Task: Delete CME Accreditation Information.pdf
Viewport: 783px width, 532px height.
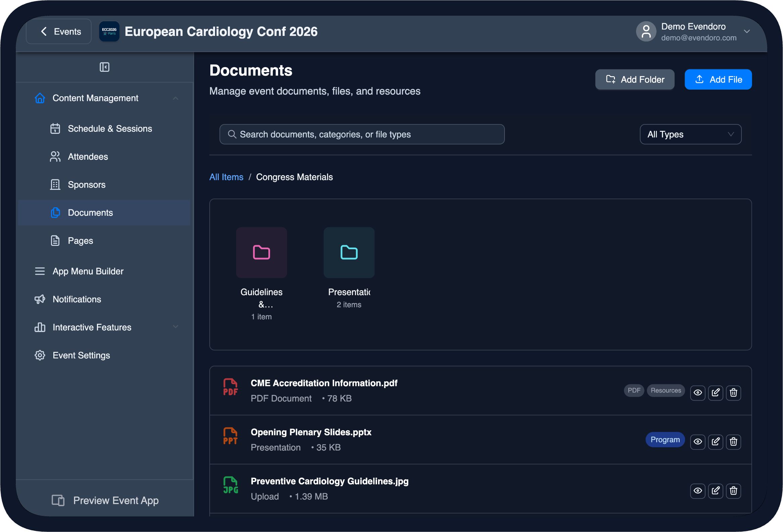Action: [x=733, y=392]
